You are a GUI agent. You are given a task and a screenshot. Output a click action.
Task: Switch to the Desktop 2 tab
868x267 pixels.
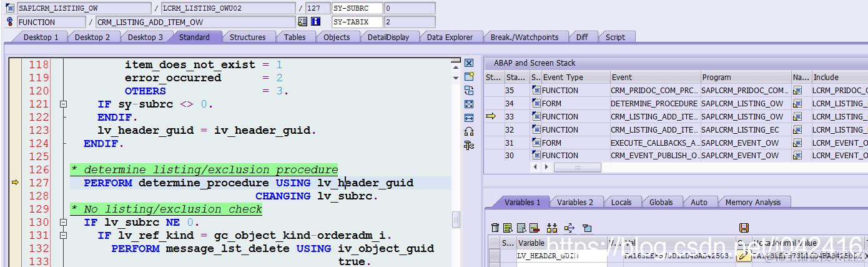click(x=92, y=37)
